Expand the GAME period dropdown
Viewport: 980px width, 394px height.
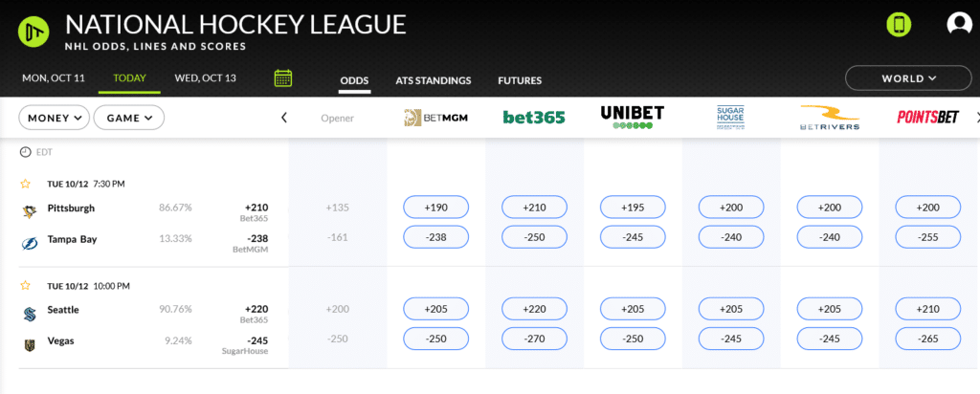(x=129, y=118)
